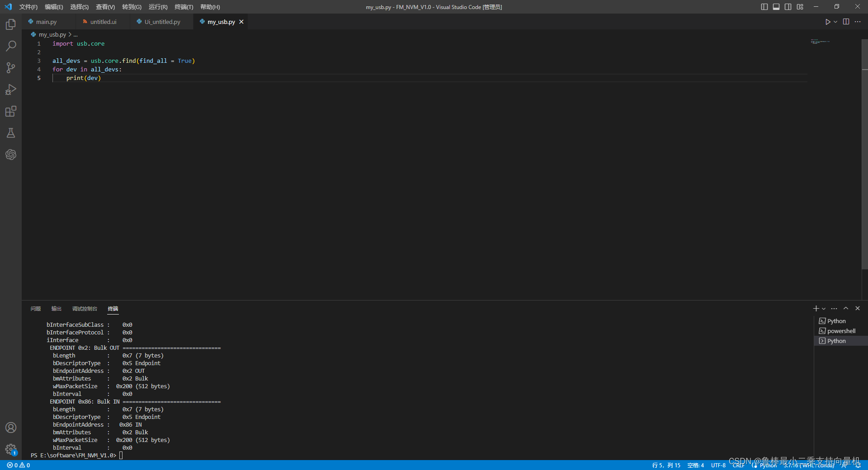Open the 问题 (Problems) panel tab
Image resolution: width=868 pixels, height=470 pixels.
pyautogui.click(x=36, y=309)
